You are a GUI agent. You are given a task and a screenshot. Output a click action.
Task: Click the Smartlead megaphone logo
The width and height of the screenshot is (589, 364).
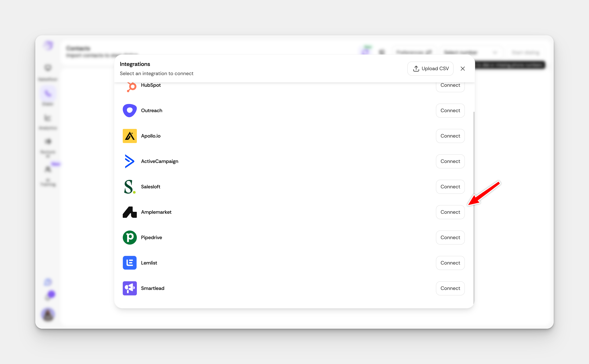click(x=129, y=288)
